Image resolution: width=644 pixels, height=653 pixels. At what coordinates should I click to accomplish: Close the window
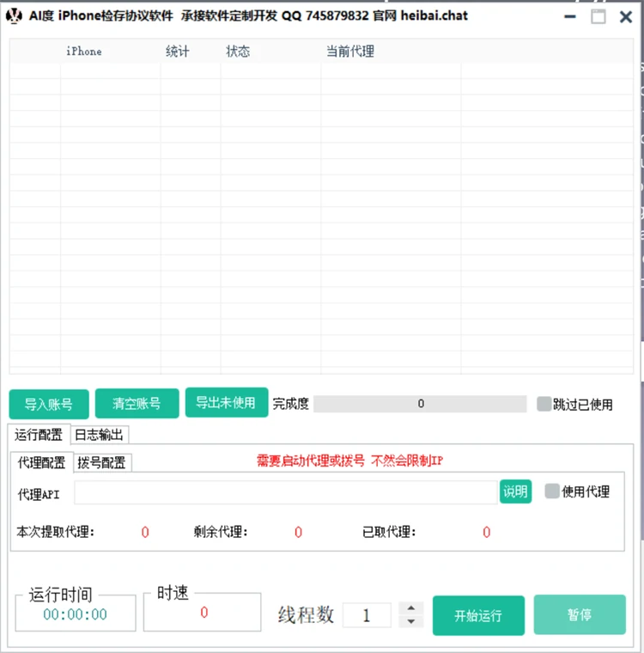click(x=626, y=16)
